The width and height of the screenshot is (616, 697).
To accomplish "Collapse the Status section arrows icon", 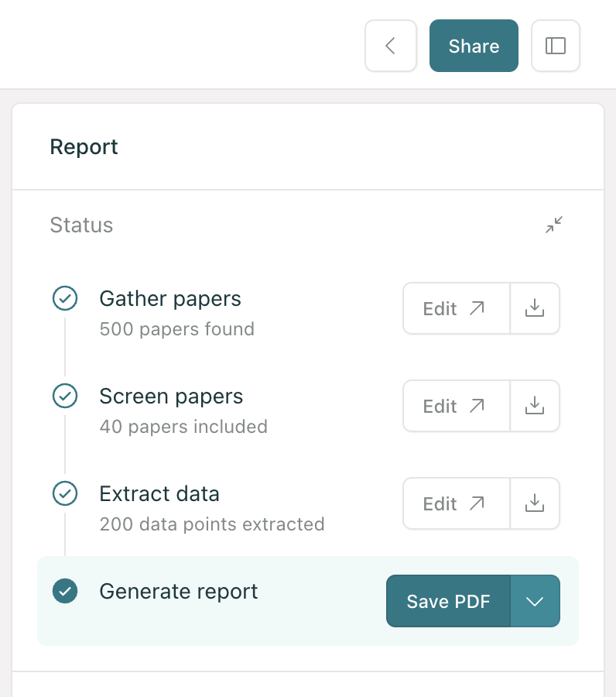I will pos(554,225).
